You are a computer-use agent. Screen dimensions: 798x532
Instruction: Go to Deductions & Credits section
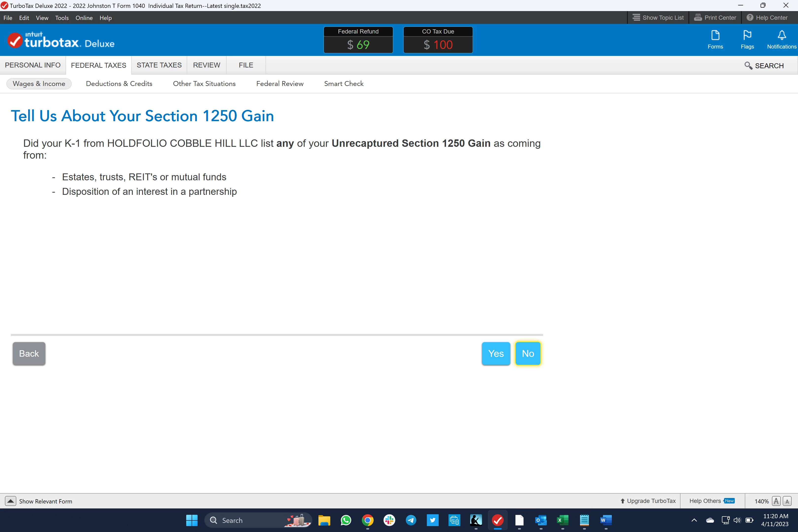click(x=119, y=84)
